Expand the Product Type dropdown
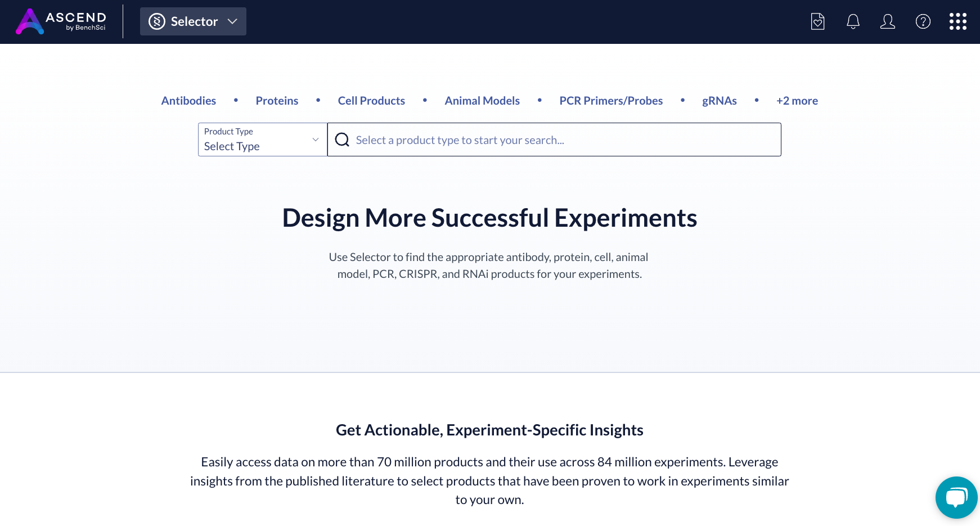The width and height of the screenshot is (980, 526). click(263, 140)
